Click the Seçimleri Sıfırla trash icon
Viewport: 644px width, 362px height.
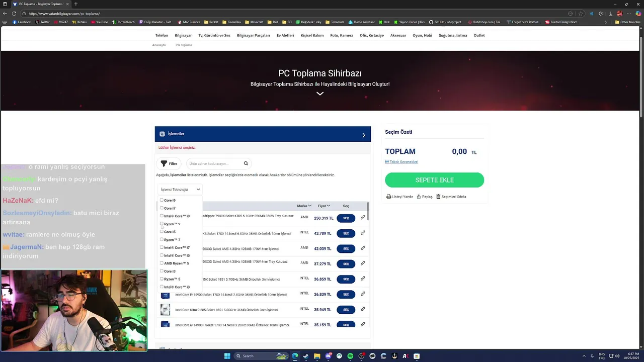(x=438, y=197)
